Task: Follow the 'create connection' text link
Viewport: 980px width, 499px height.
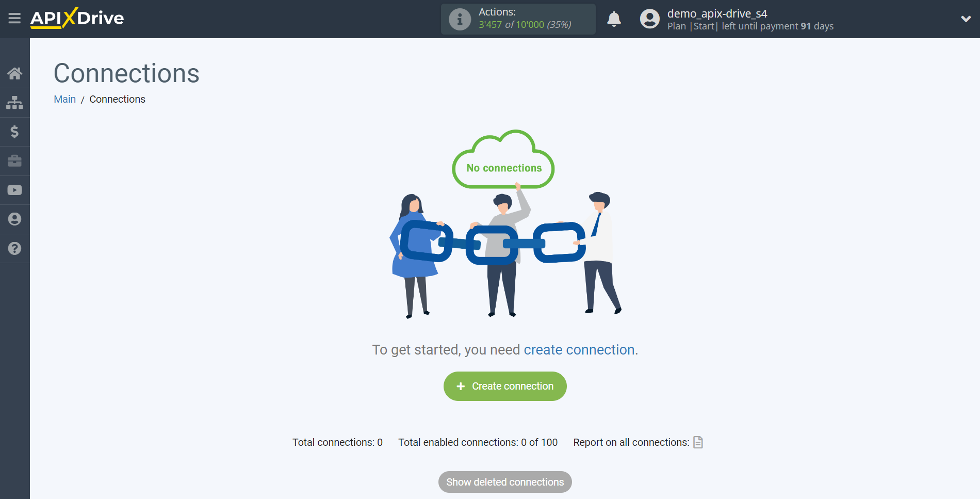Action: click(x=579, y=350)
